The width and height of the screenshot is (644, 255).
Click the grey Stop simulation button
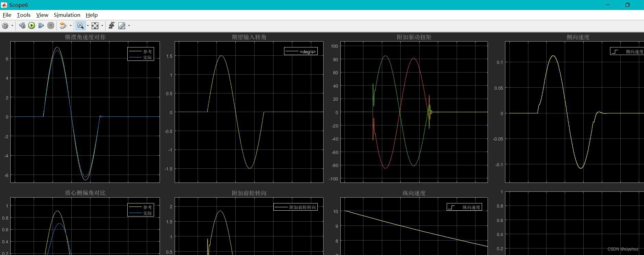pyautogui.click(x=51, y=26)
